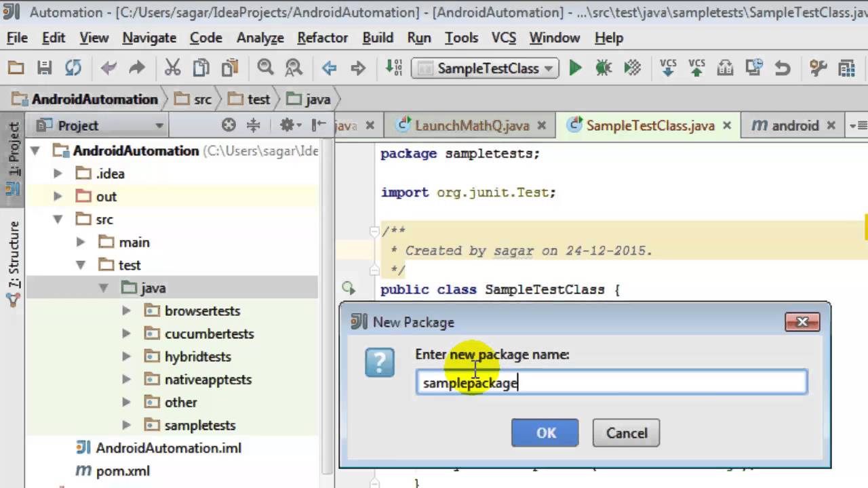
Task: Close the SampleTestClass.java tab
Action: 727,125
